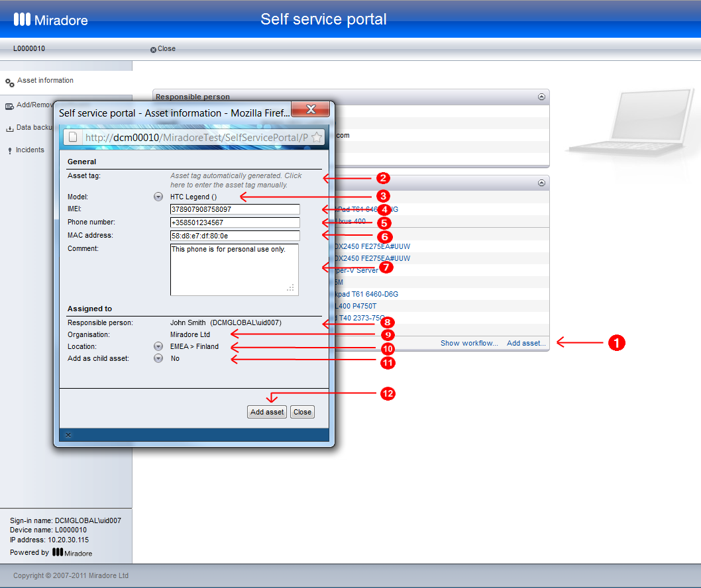701x588 pixels.
Task: Click the L400 P4750T asset link
Action: pyautogui.click(x=355, y=306)
